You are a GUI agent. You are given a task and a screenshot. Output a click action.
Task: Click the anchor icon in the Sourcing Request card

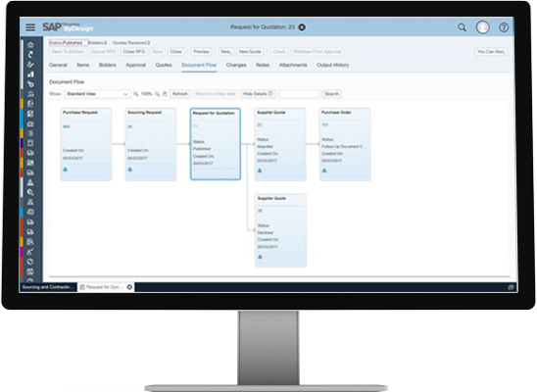[130, 170]
